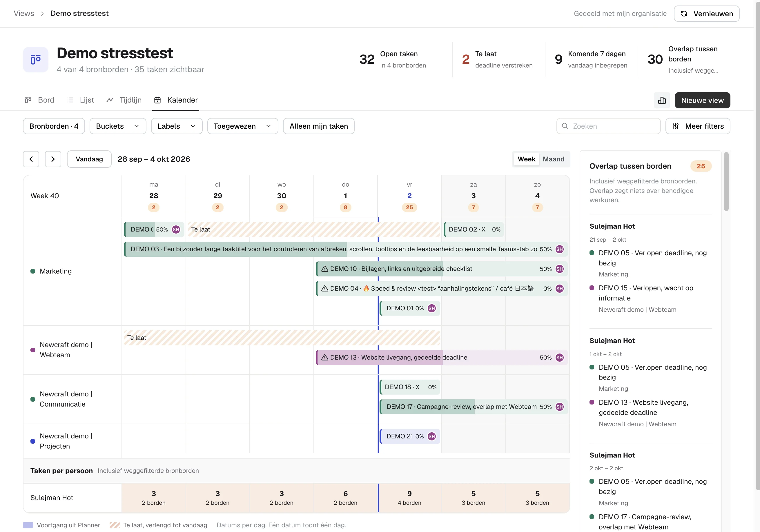Image resolution: width=760 pixels, height=532 pixels.
Task: Open the Toegewezen dropdown
Action: (243, 126)
